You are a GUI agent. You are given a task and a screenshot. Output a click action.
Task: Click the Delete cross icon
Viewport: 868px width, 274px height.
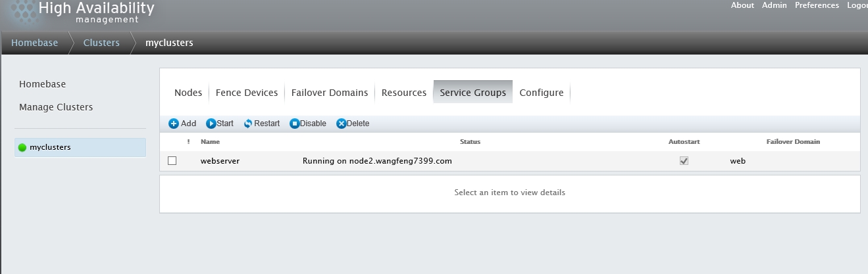coord(341,124)
